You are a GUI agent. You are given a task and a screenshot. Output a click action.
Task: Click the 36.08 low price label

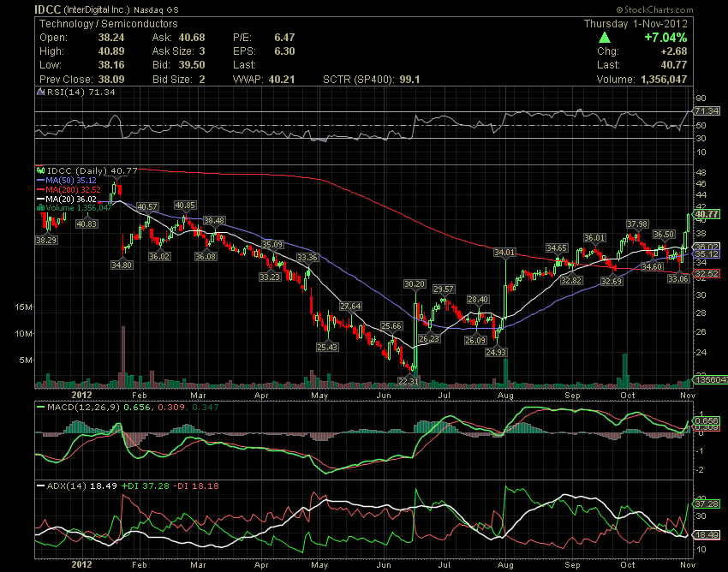click(206, 256)
